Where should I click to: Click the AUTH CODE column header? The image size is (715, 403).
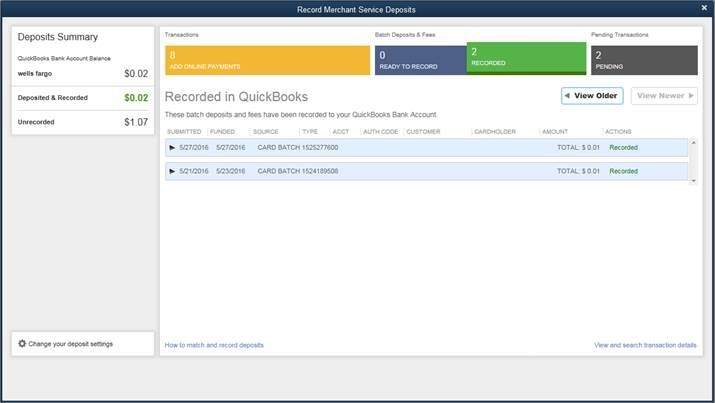click(x=380, y=132)
